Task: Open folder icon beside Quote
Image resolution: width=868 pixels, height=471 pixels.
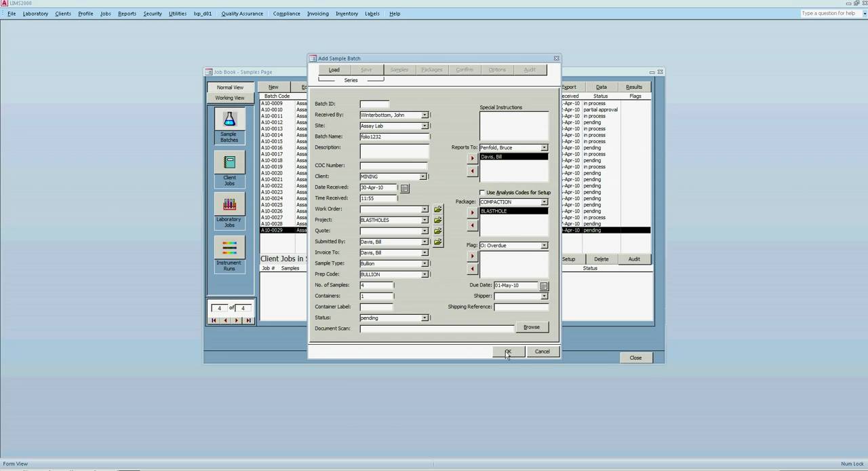Action: [438, 231]
